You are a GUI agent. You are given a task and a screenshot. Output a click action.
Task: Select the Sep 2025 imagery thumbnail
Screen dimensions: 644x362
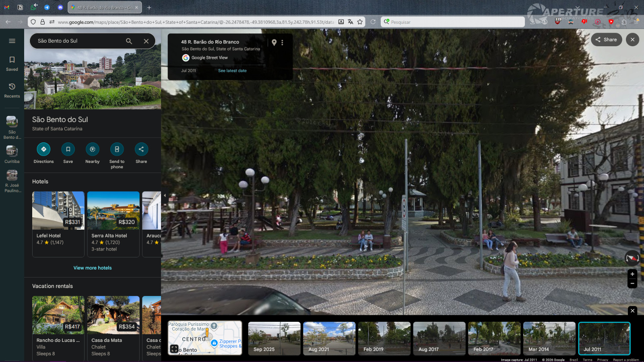pos(274,338)
